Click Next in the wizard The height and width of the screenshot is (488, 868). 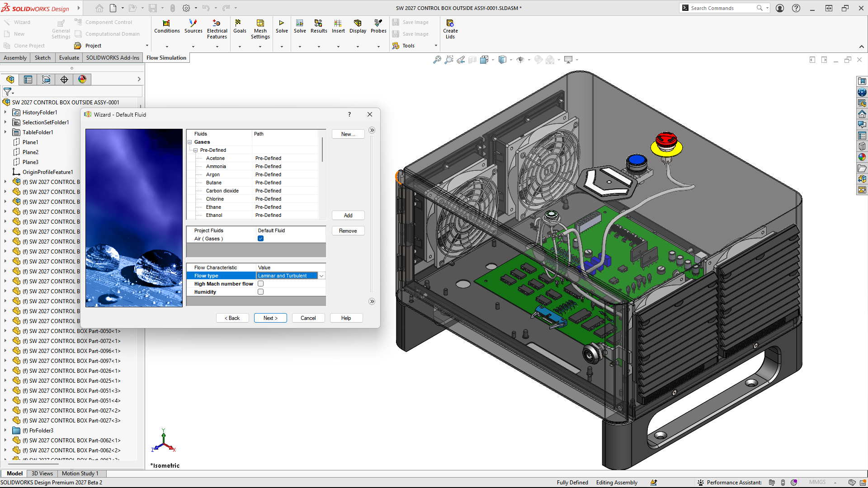270,318
